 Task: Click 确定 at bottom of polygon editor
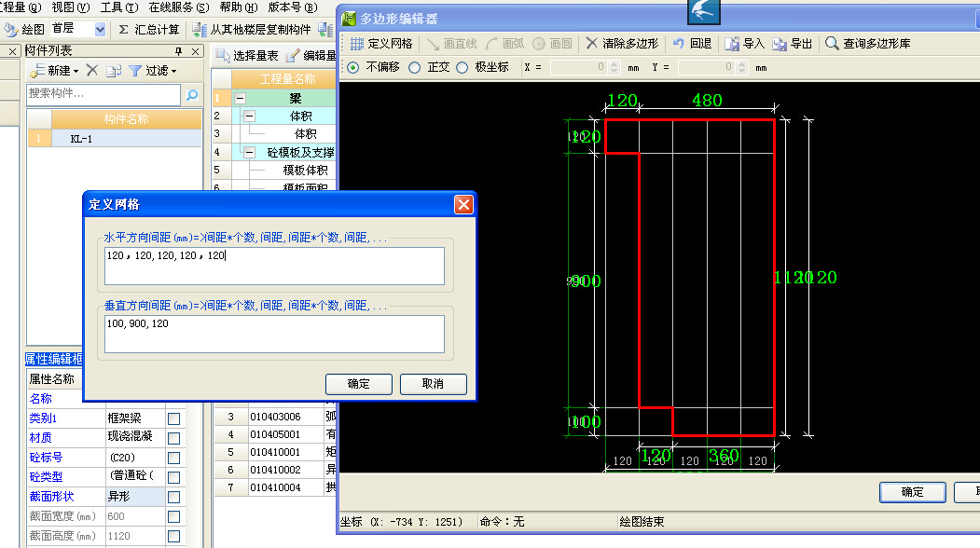click(913, 492)
